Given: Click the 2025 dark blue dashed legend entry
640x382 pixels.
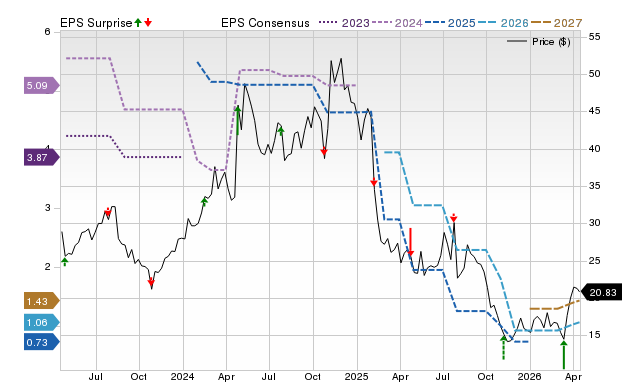Looking at the screenshot, I should [x=450, y=23].
